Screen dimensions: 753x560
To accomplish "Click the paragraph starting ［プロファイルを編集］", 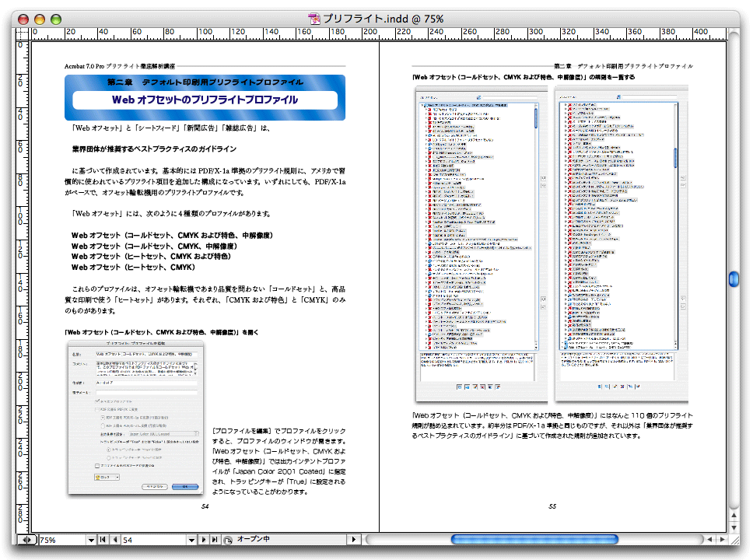I will point(279,461).
